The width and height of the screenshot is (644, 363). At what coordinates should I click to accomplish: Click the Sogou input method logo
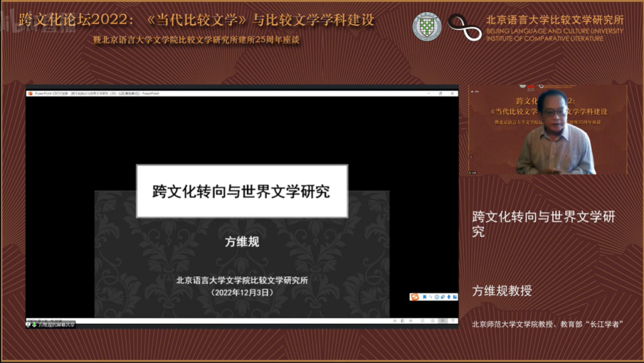pyautogui.click(x=414, y=297)
